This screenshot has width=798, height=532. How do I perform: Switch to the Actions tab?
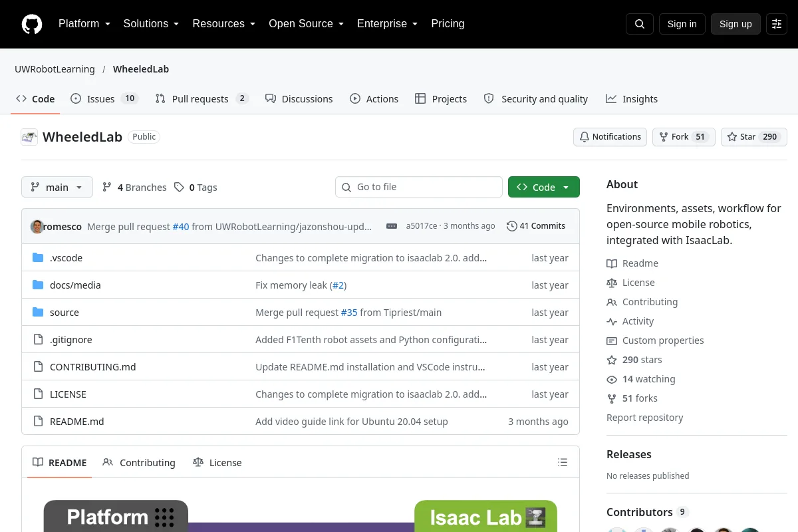[374, 99]
